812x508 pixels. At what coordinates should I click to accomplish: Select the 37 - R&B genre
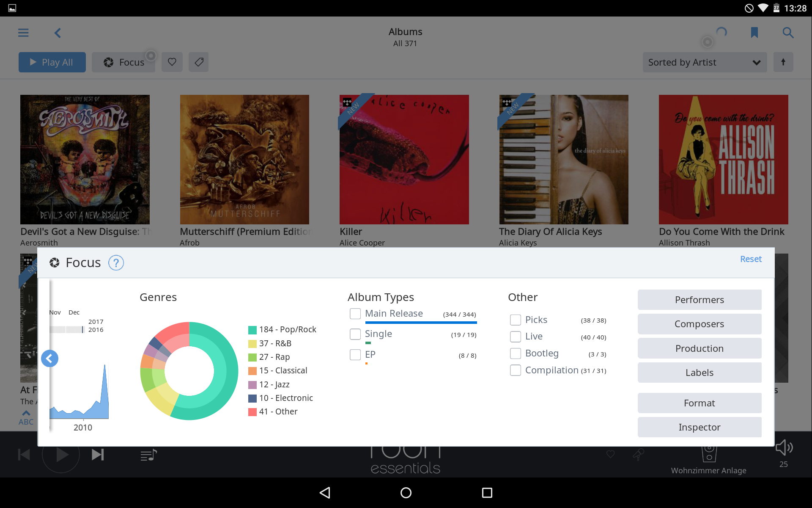click(270, 343)
